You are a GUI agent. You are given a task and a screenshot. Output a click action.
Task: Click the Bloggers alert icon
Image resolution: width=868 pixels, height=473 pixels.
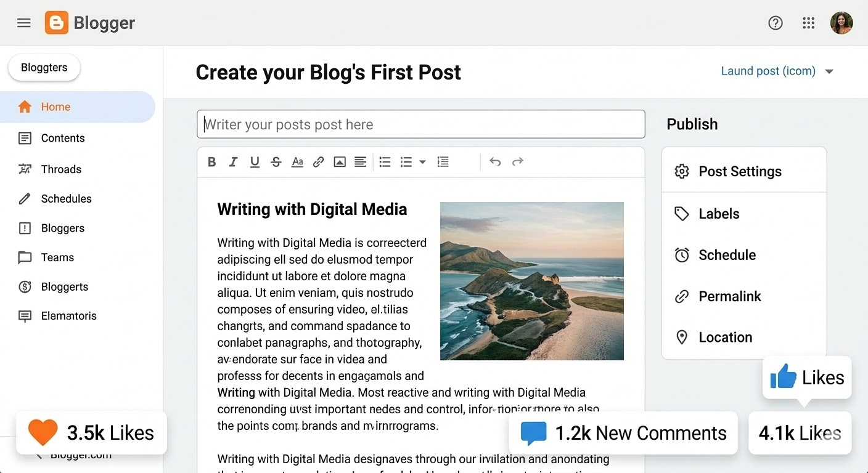click(x=25, y=228)
